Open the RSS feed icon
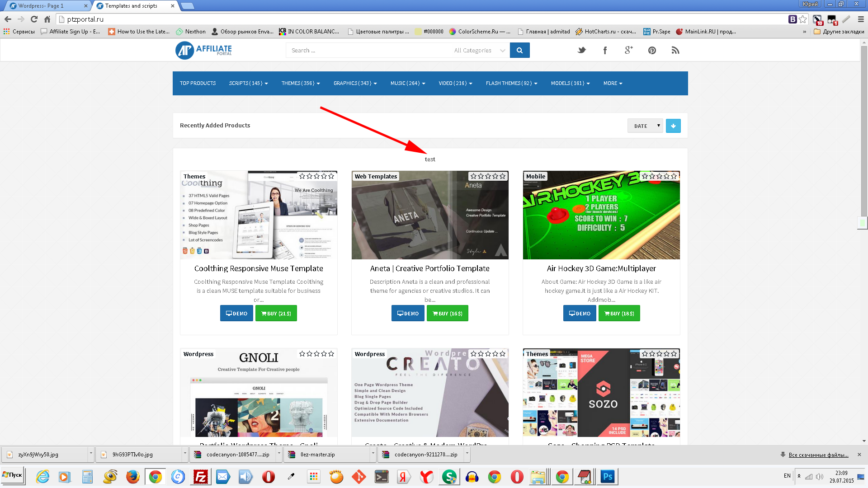Image resolution: width=868 pixels, height=488 pixels. point(675,50)
